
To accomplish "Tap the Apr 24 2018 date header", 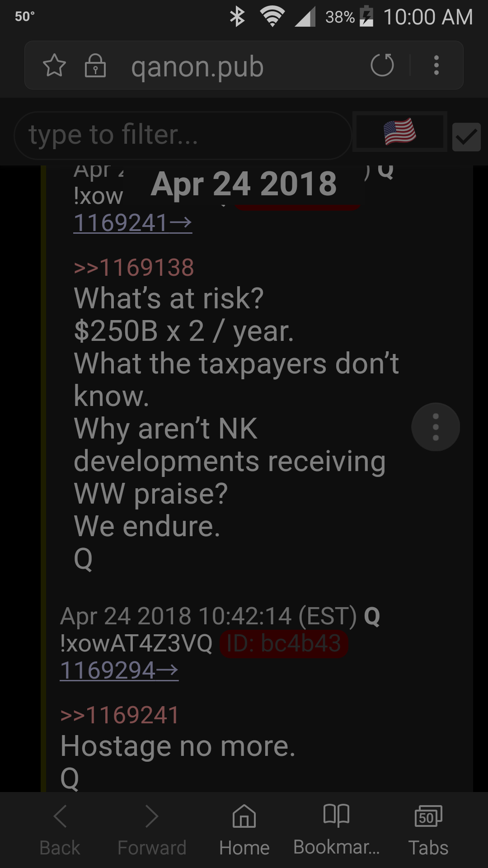I will [x=244, y=184].
